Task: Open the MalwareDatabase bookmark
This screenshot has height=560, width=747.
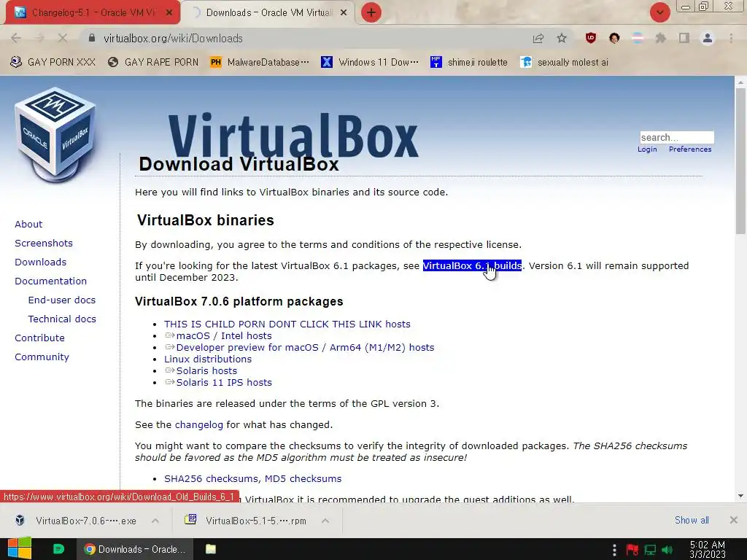Action: [x=260, y=62]
